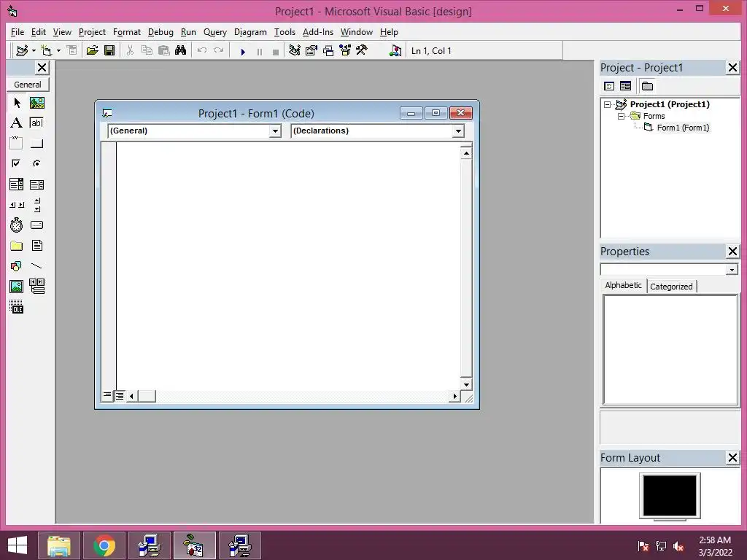
Task: Open the Diagram menu
Action: pyautogui.click(x=250, y=32)
